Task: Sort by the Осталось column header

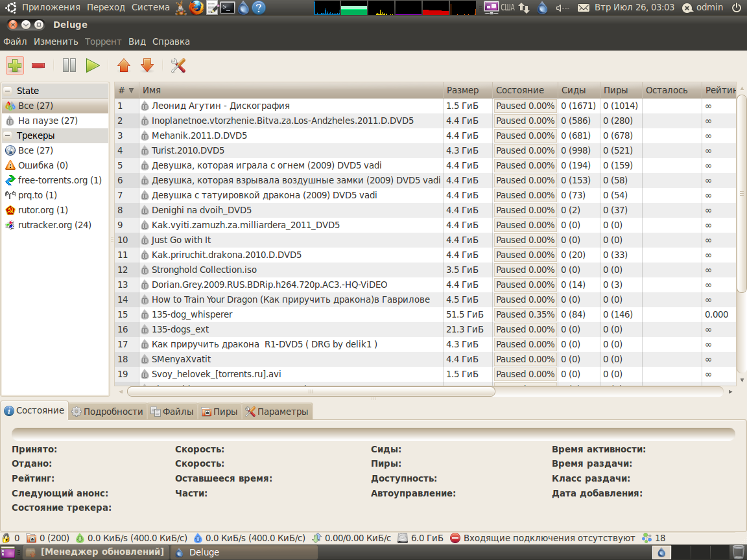Action: pos(672,90)
